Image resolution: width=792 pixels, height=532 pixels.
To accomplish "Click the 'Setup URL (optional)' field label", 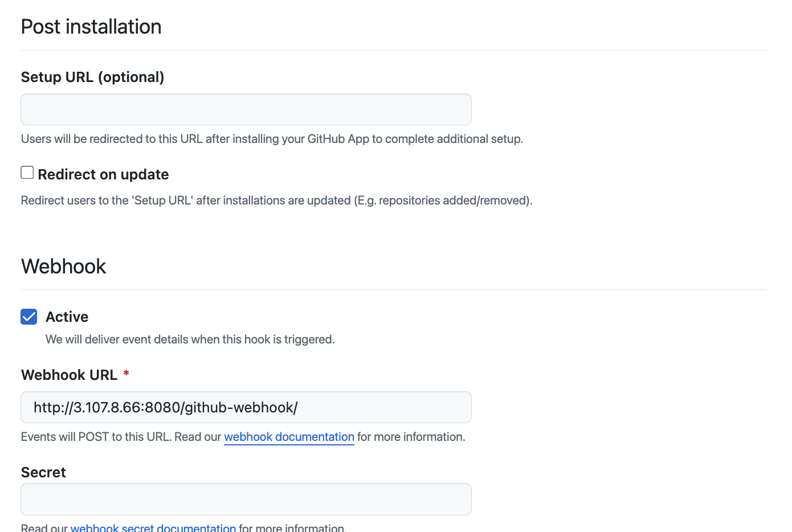I will 92,77.
